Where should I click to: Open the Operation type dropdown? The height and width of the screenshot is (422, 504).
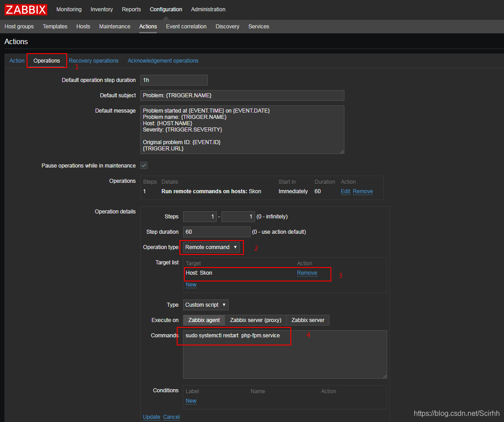tap(211, 247)
